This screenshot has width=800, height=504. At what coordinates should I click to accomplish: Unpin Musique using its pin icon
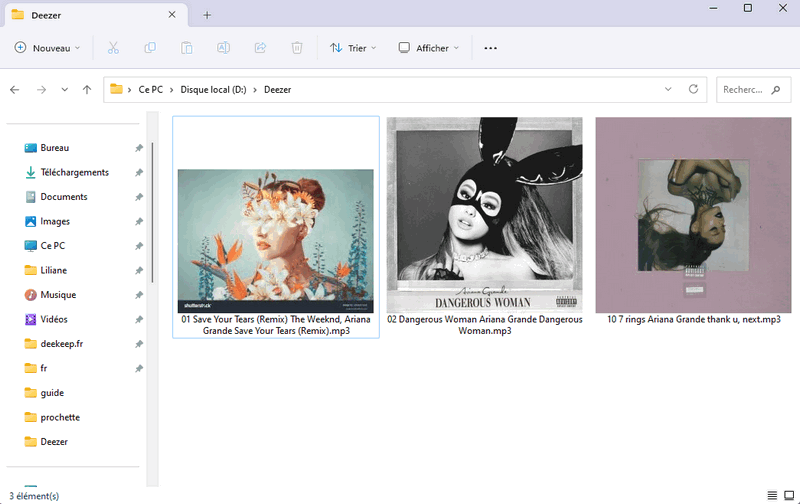click(x=139, y=295)
